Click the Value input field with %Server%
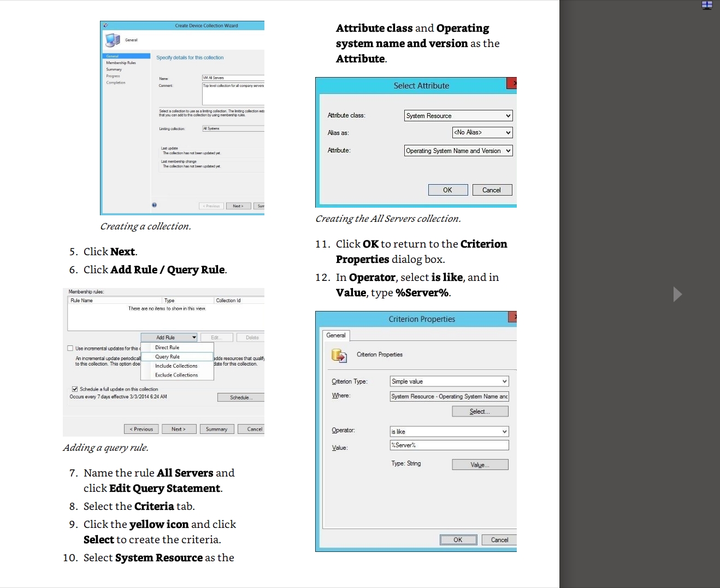Viewport: 720px width, 588px height. click(x=449, y=445)
